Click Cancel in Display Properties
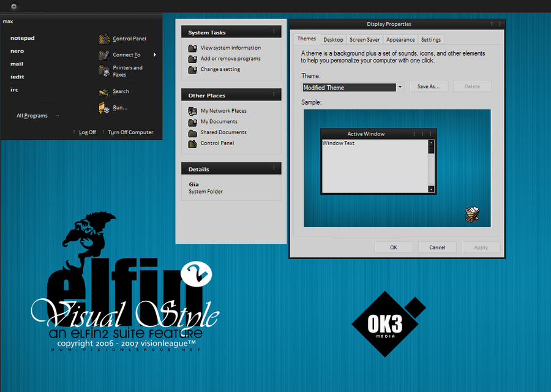 (x=437, y=247)
